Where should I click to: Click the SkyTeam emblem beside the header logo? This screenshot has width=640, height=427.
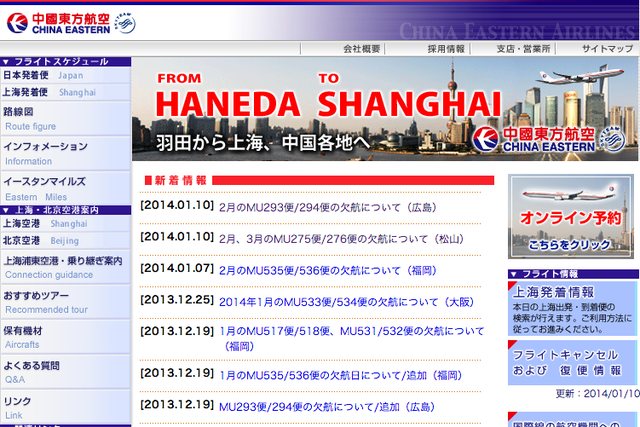point(125,23)
